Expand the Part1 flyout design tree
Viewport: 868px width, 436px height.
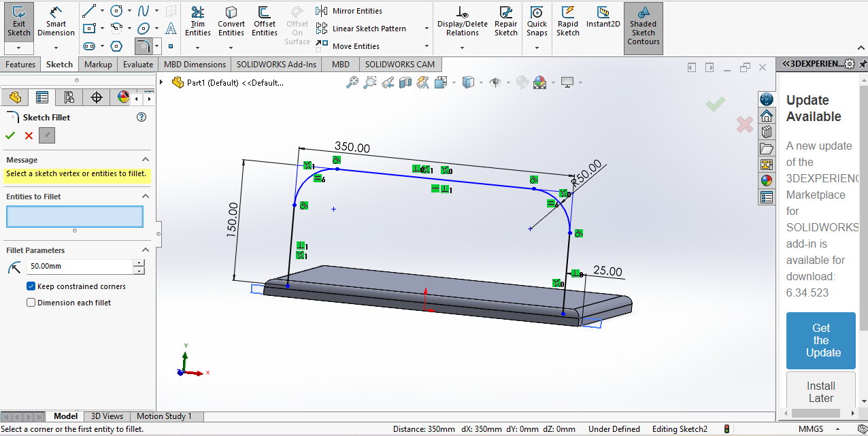161,82
